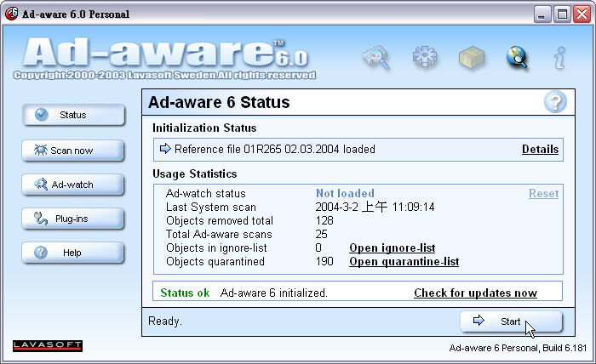
Task: Click Open ignore-list link
Action: pos(393,247)
